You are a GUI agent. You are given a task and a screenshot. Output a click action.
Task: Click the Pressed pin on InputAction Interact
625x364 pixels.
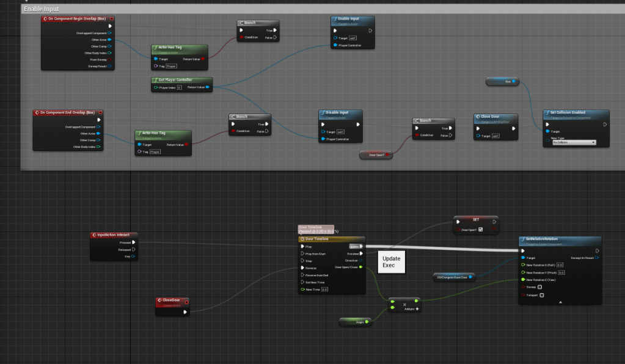coord(133,242)
